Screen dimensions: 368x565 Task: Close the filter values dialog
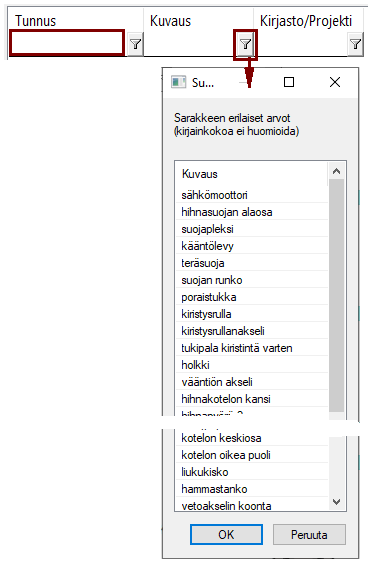[x=335, y=83]
